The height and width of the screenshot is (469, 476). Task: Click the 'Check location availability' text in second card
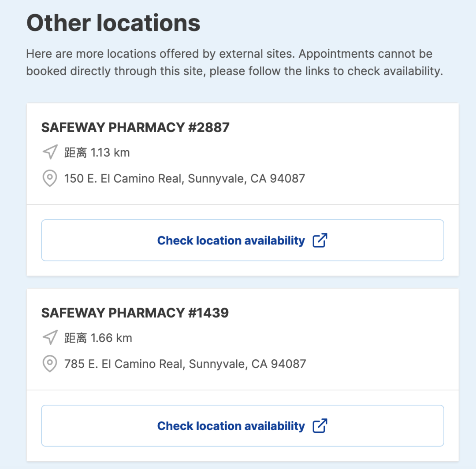pyautogui.click(x=231, y=426)
